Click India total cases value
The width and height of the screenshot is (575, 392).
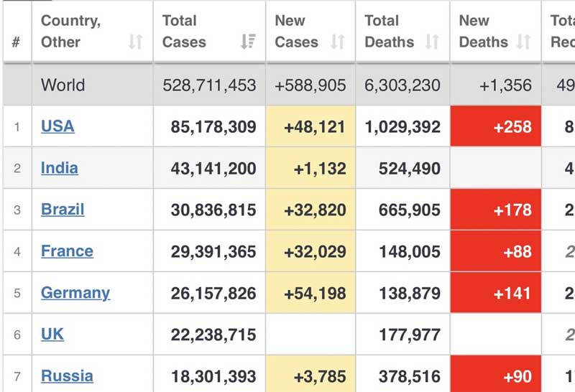pyautogui.click(x=213, y=169)
